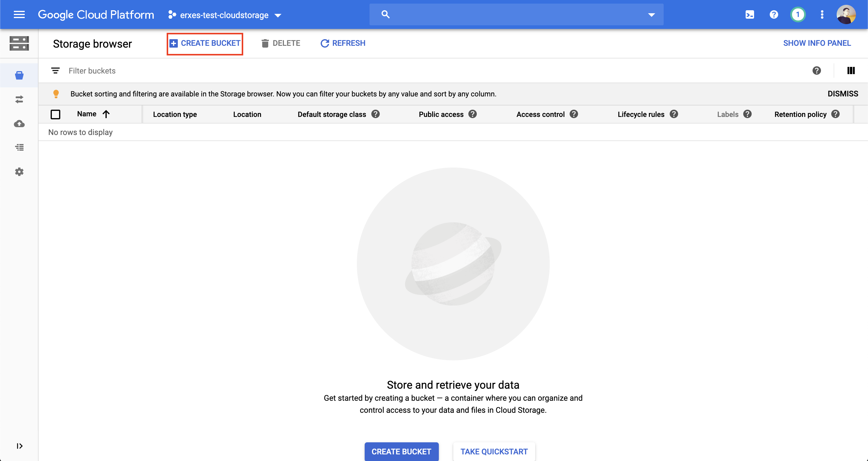Open the hamburger navigation menu

(19, 14)
